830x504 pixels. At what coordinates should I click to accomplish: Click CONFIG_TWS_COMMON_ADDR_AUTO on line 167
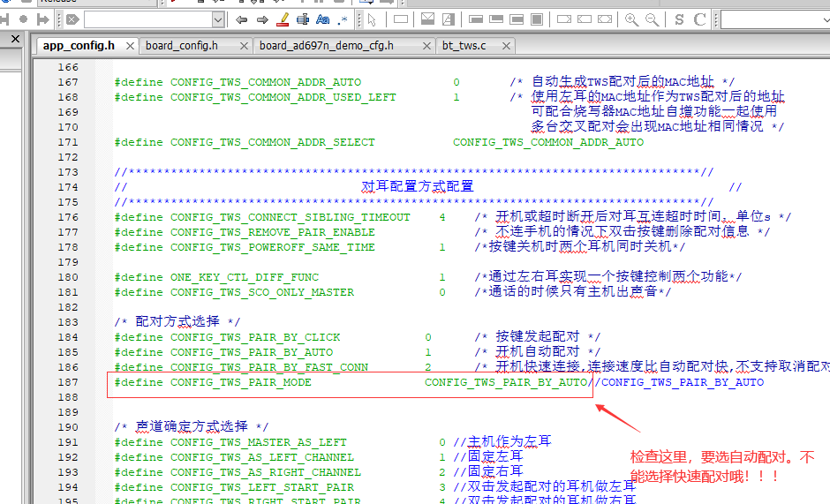(266, 83)
